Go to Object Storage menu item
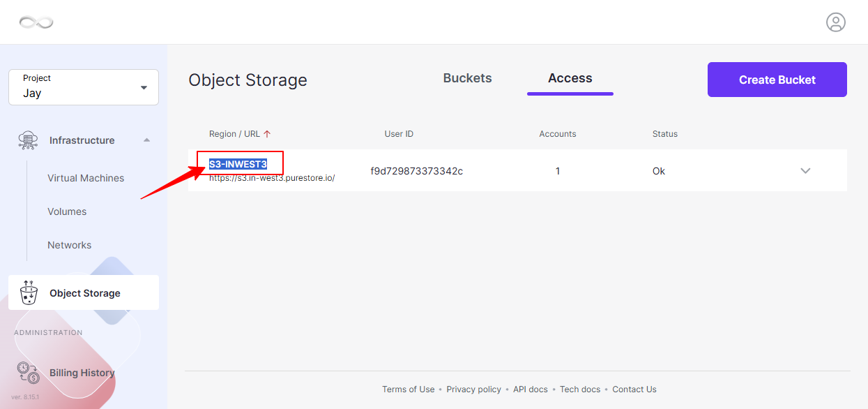The image size is (868, 409). [84, 292]
